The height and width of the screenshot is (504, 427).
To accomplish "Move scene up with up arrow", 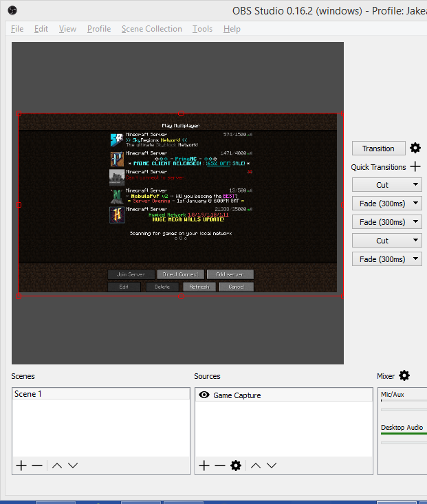I will click(x=57, y=465).
